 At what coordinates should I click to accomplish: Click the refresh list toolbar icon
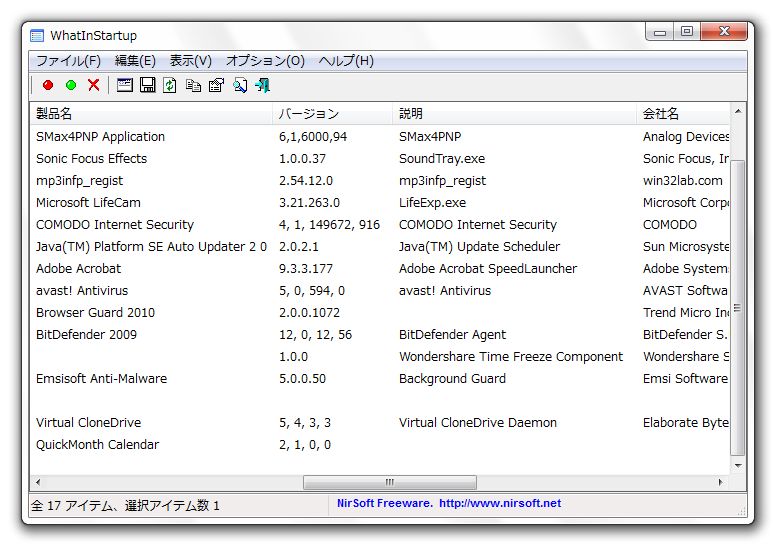tap(170, 86)
